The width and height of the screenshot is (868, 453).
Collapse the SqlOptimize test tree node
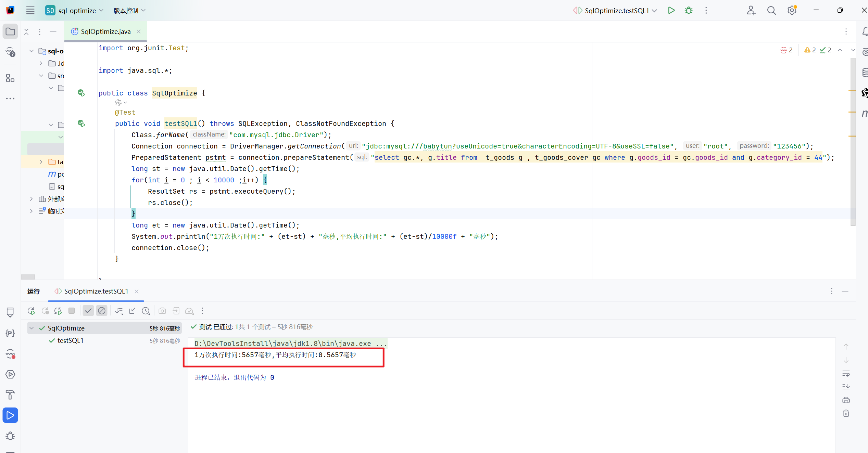32,328
